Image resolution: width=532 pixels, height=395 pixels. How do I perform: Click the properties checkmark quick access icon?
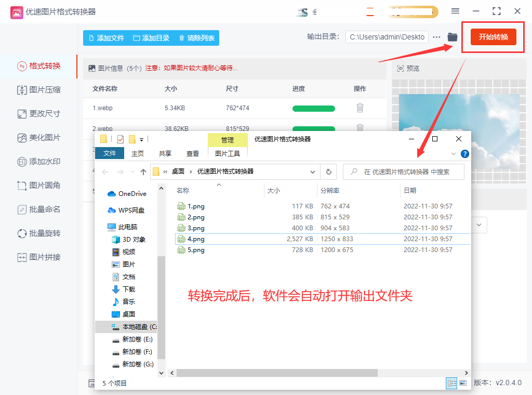[121, 139]
